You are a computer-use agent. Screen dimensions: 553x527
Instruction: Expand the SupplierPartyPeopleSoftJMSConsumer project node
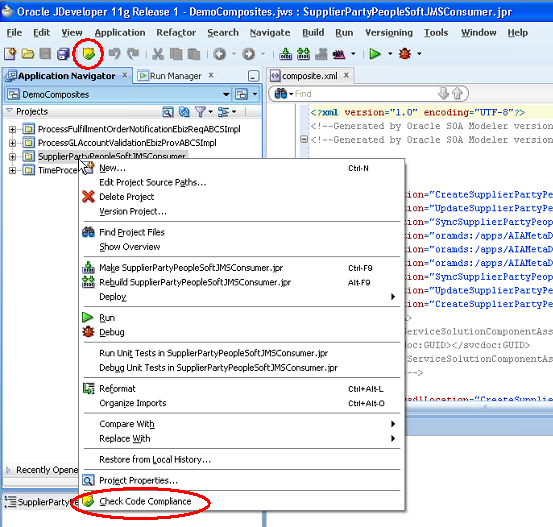click(x=12, y=157)
